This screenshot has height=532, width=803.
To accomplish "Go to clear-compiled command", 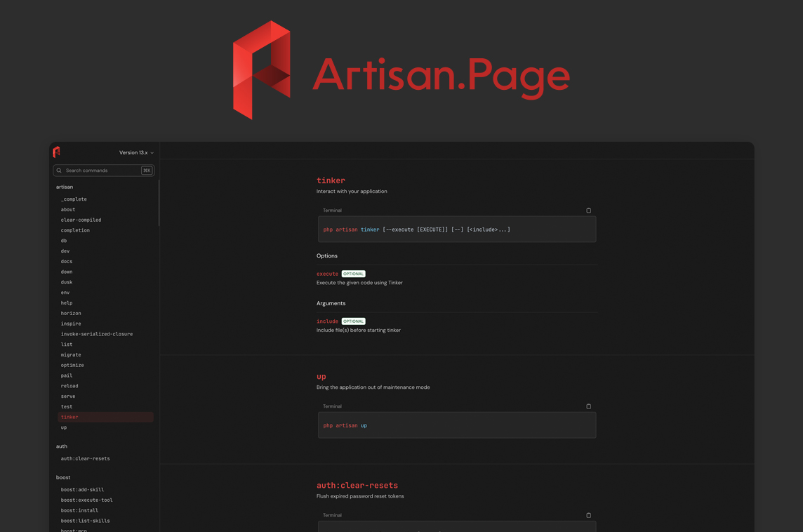I will pyautogui.click(x=81, y=220).
